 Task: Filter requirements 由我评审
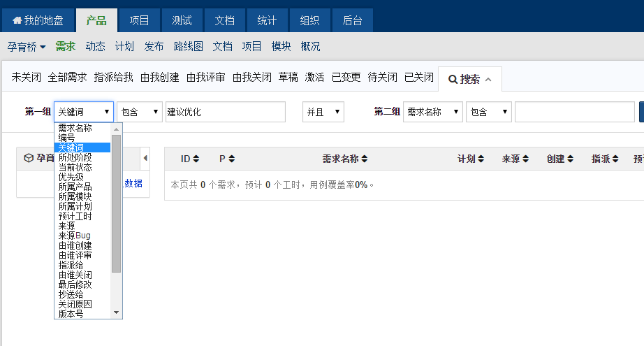(206, 78)
